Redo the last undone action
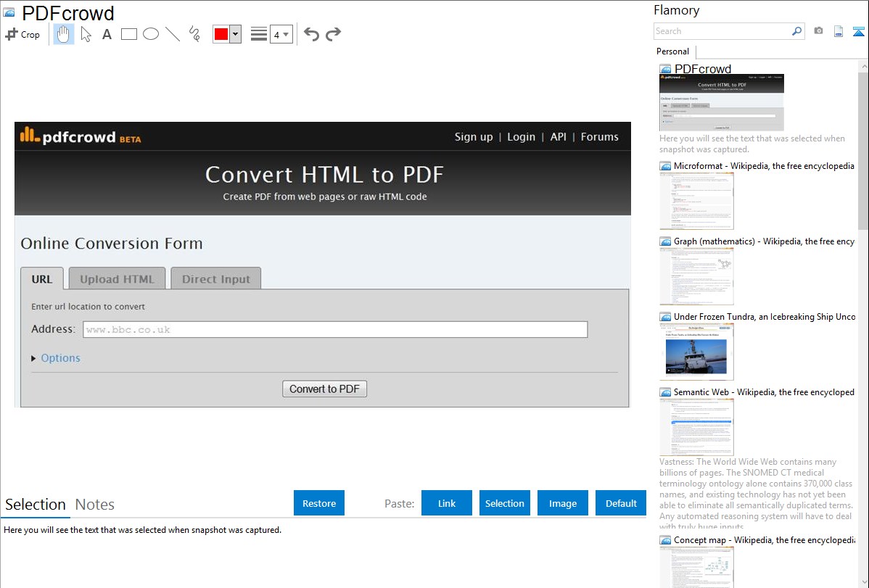Viewport: 869px width, 588px height. coord(333,34)
